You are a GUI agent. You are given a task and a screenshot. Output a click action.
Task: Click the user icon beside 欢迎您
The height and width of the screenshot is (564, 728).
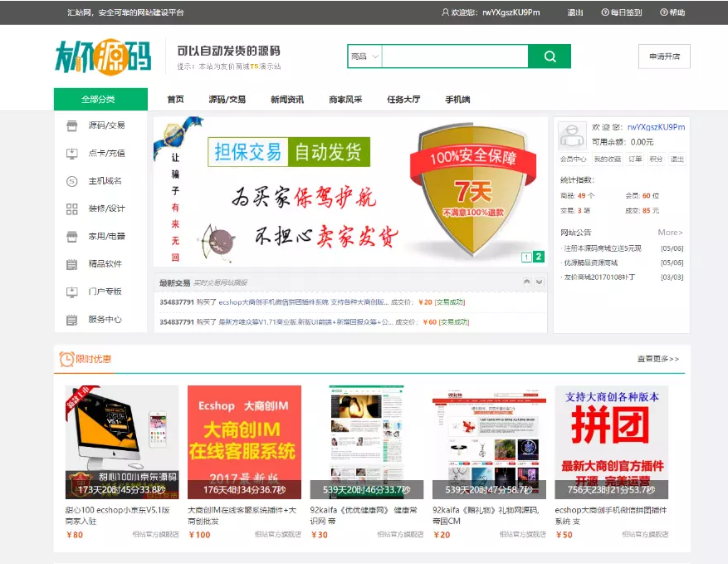tap(445, 12)
